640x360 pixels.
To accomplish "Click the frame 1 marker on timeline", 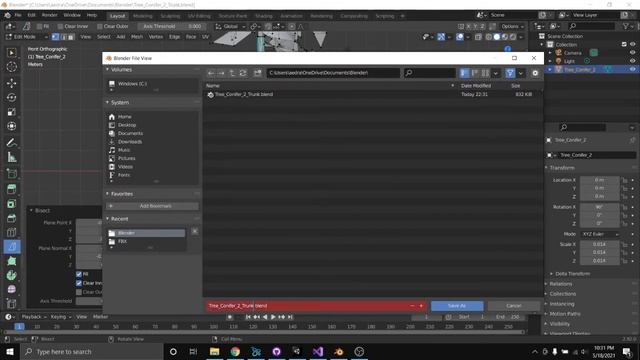I will pos(19,327).
